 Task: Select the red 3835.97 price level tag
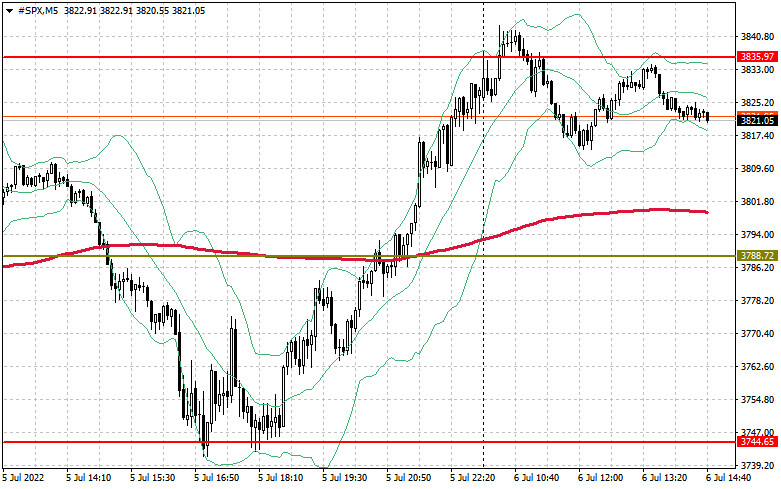tap(757, 57)
